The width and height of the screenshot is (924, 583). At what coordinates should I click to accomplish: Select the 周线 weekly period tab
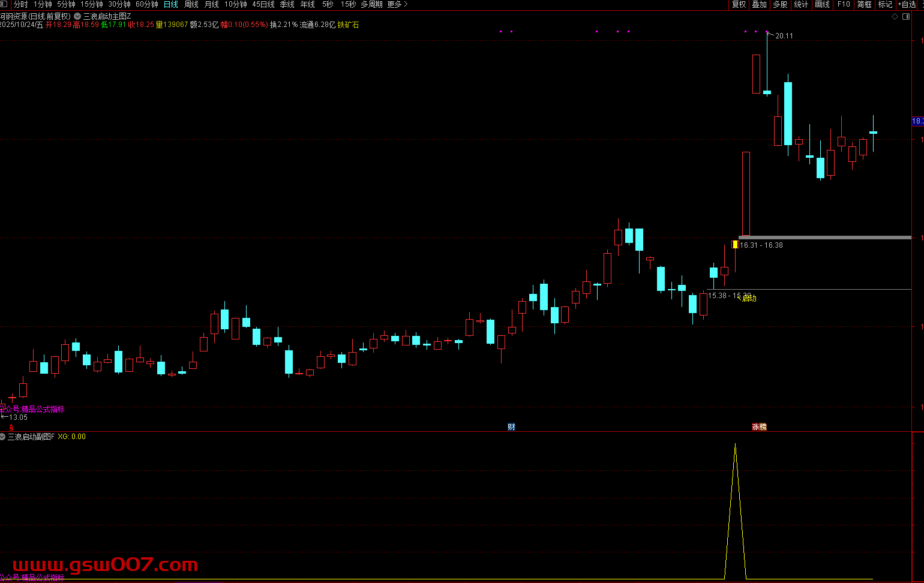coord(191,4)
